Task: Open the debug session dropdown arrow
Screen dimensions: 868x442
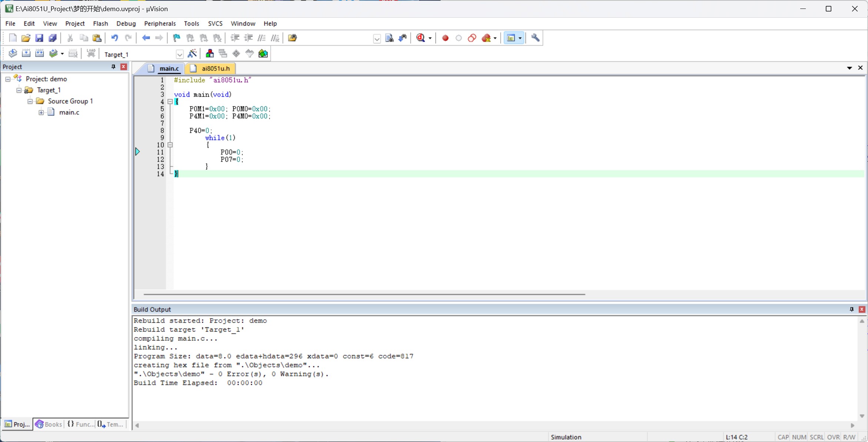Action: (x=430, y=38)
